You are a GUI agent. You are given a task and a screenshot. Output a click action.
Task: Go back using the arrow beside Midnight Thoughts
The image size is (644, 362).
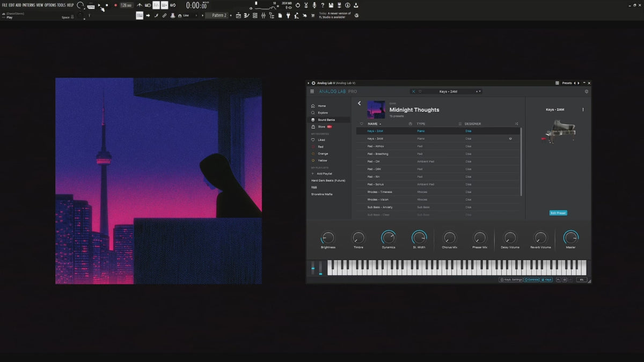click(360, 104)
